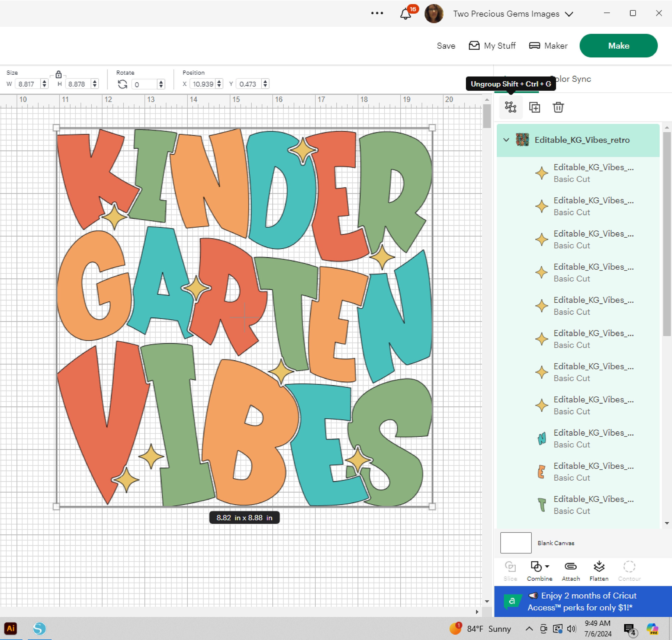Click the Cricut Access promotional banner
672x640 pixels.
pyautogui.click(x=583, y=601)
